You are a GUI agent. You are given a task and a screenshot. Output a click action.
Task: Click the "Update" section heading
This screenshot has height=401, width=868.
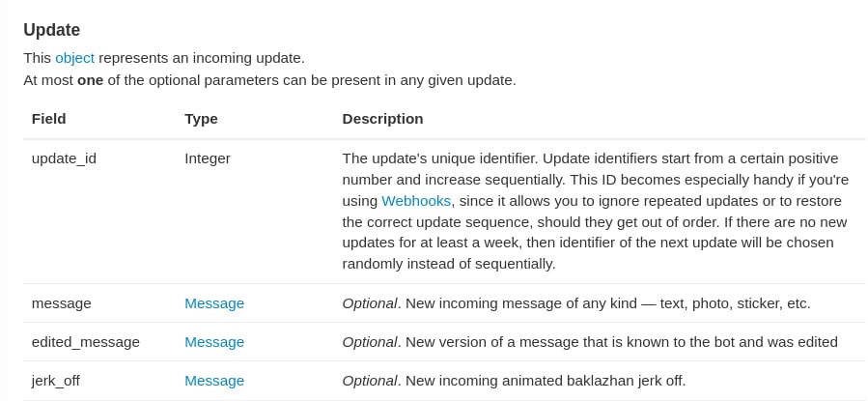coord(52,30)
